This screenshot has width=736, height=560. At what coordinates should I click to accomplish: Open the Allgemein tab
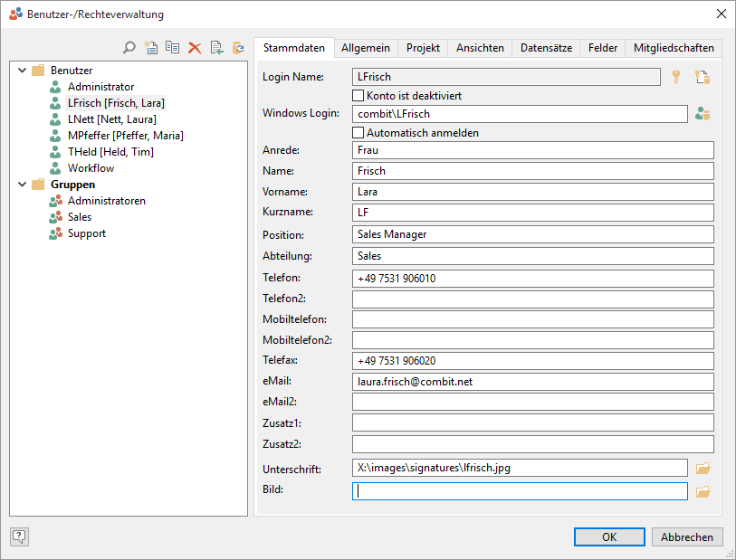366,48
